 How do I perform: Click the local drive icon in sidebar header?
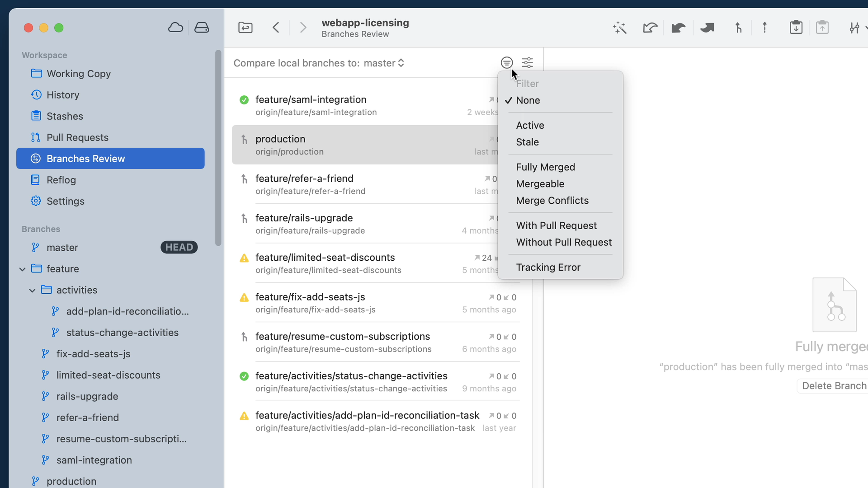202,28
